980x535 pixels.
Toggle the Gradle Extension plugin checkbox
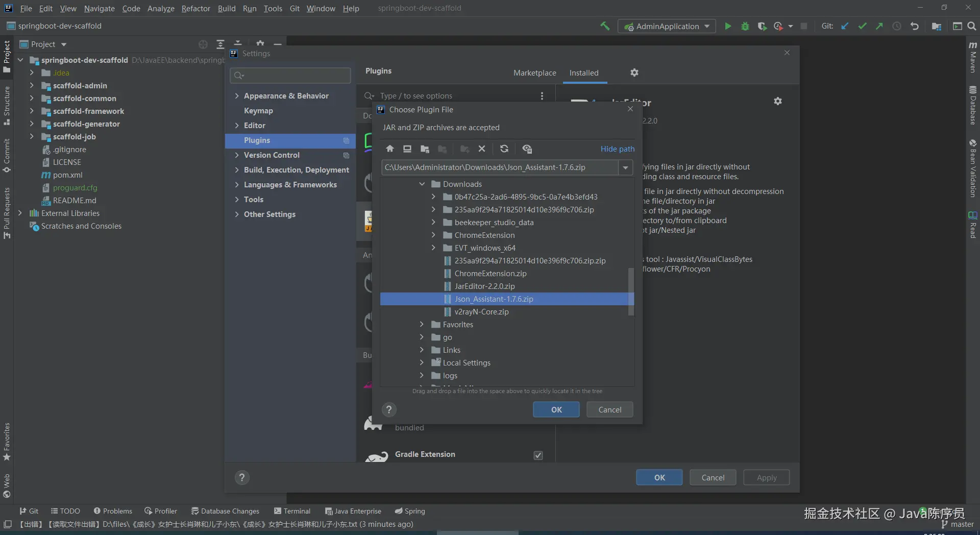538,455
